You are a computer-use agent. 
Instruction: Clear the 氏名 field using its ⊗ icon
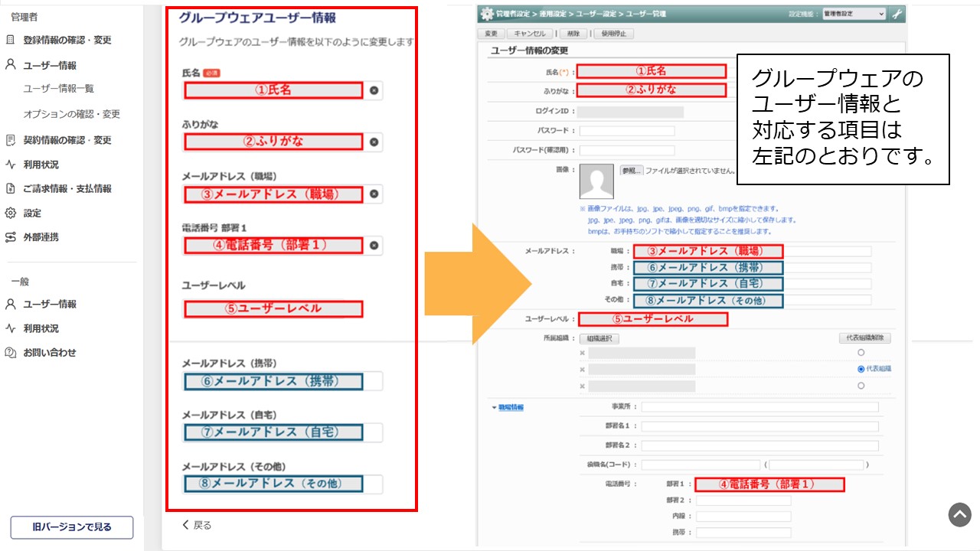click(375, 91)
